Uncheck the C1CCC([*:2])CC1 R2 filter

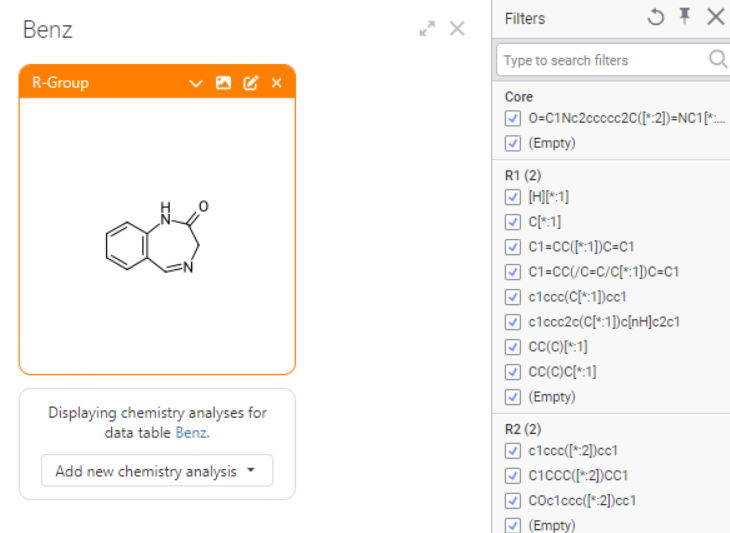click(x=513, y=476)
